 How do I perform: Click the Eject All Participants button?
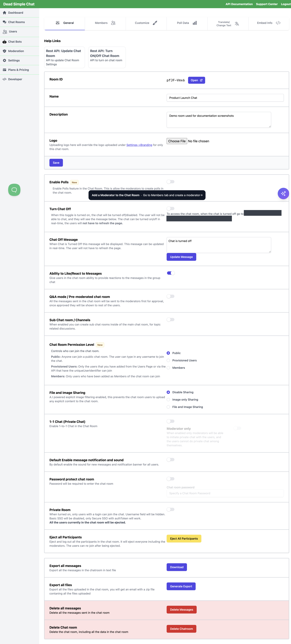[x=184, y=538]
